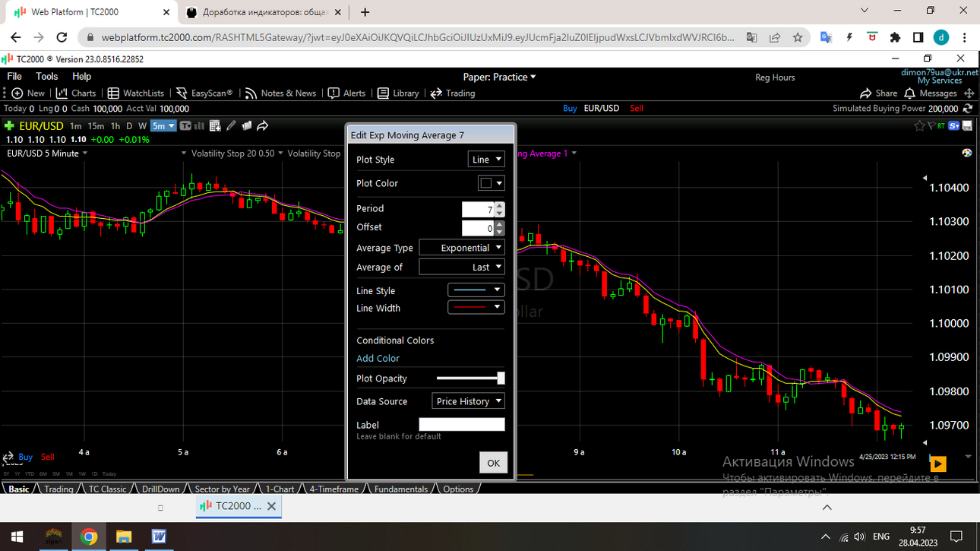Open Chrome from the Windows taskbar
Screen dimensions: 980x551
[x=89, y=537]
